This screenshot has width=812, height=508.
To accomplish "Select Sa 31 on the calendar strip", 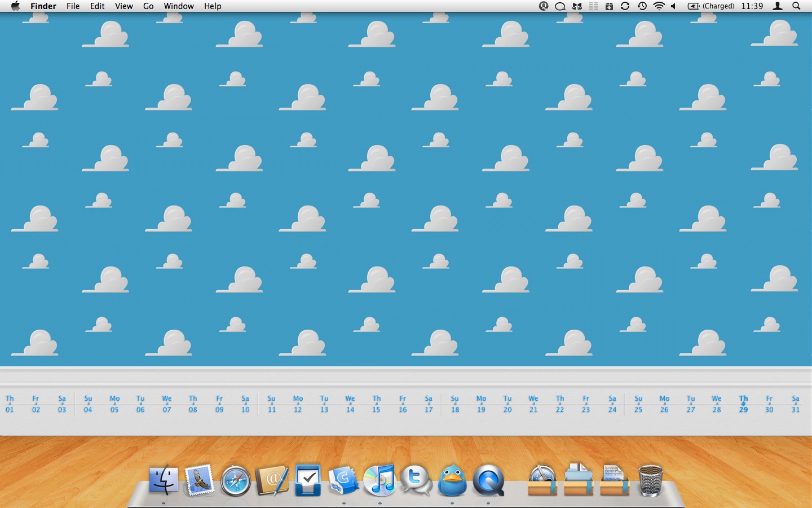I will point(796,404).
